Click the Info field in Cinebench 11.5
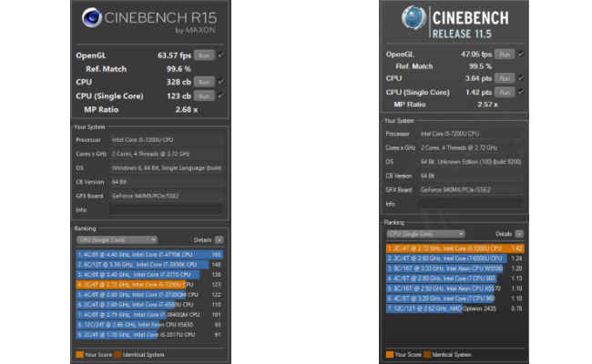Screen dimensions: 592x364 (472, 204)
